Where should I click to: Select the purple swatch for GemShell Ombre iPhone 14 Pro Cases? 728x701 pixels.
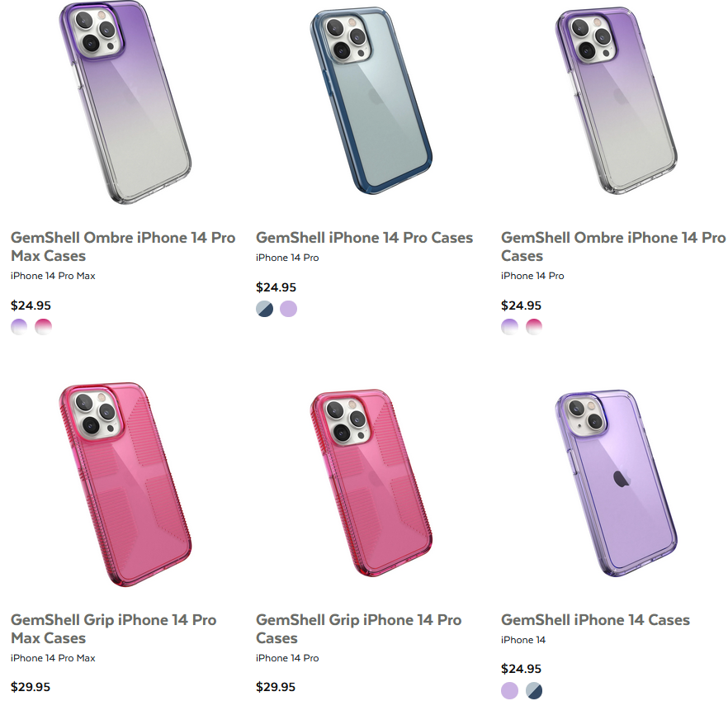[x=509, y=327]
